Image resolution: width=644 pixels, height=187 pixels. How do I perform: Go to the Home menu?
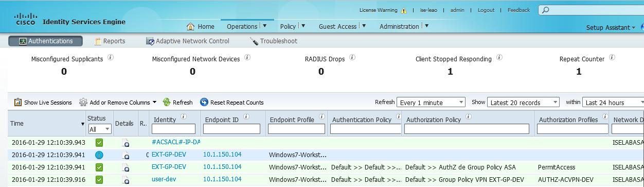200,26
